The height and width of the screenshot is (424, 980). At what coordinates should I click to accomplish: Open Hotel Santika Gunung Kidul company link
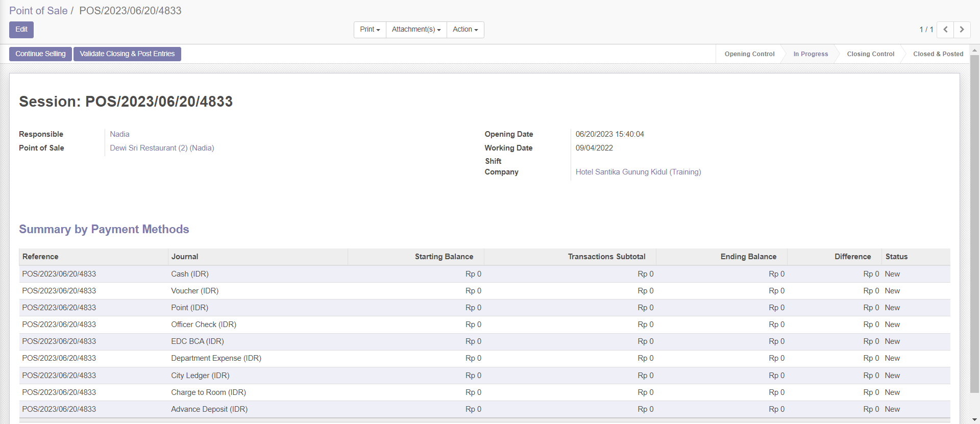[x=638, y=172]
